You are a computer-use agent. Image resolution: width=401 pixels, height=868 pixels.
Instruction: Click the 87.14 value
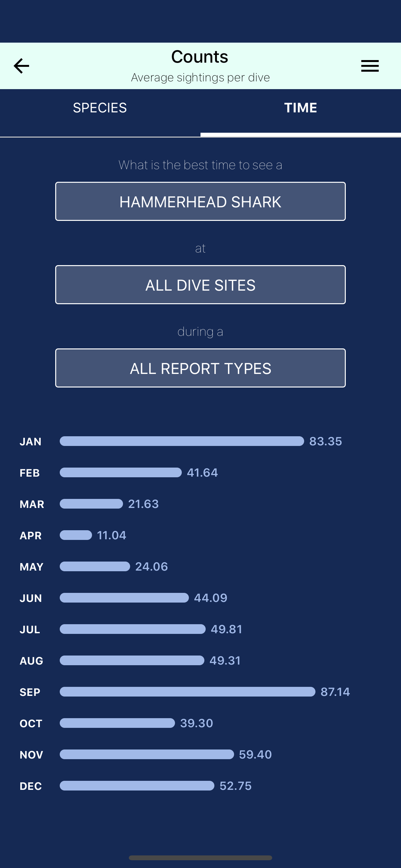click(335, 692)
